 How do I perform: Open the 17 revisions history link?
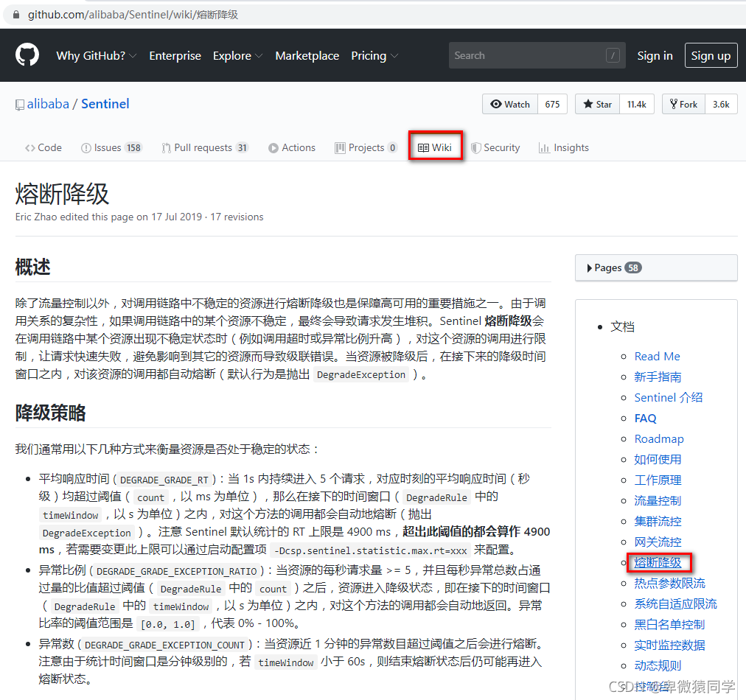pyautogui.click(x=237, y=217)
